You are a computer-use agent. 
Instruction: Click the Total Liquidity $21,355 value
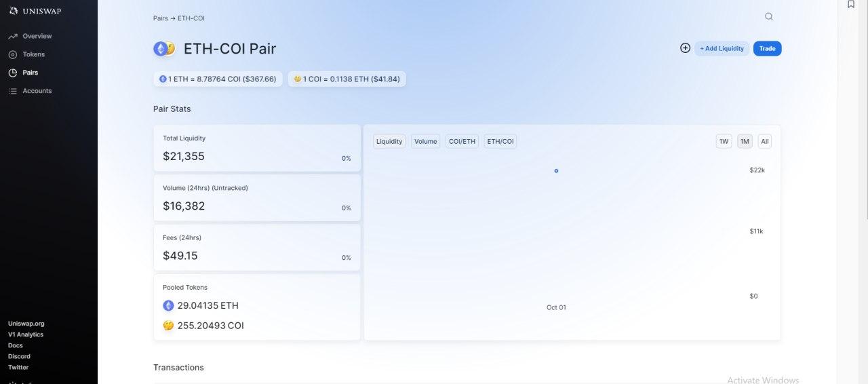184,156
